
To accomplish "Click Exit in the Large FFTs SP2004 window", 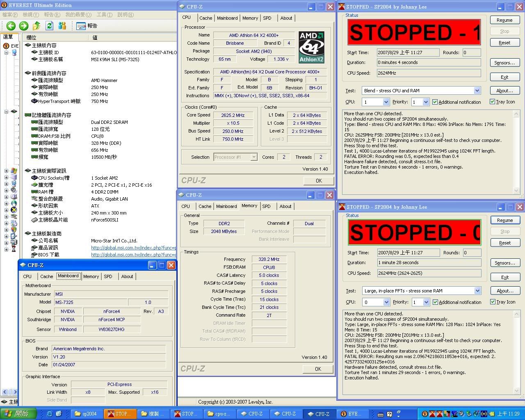I will [x=505, y=277].
